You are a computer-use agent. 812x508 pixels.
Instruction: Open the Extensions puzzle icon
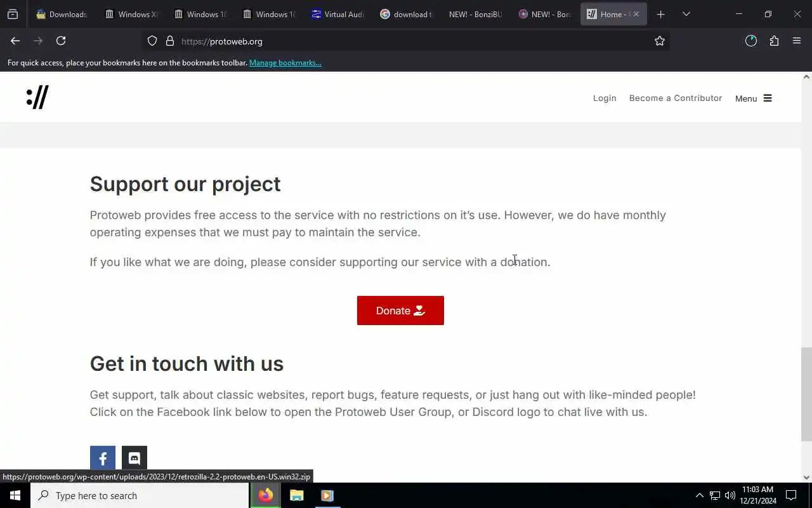(x=774, y=41)
